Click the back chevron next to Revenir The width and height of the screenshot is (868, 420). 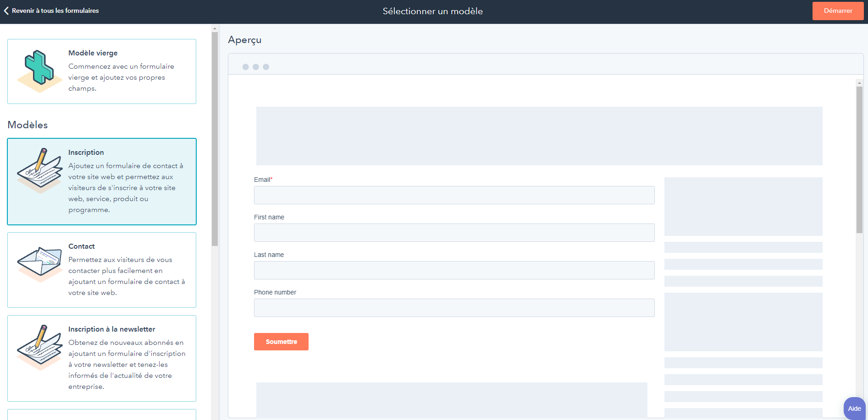[x=6, y=11]
